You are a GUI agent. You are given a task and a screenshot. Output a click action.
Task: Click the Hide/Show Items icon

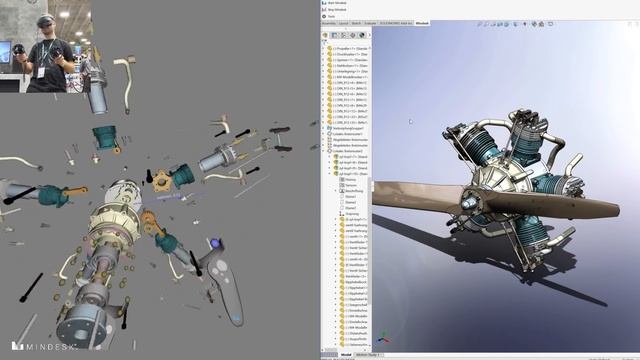[x=524, y=24]
